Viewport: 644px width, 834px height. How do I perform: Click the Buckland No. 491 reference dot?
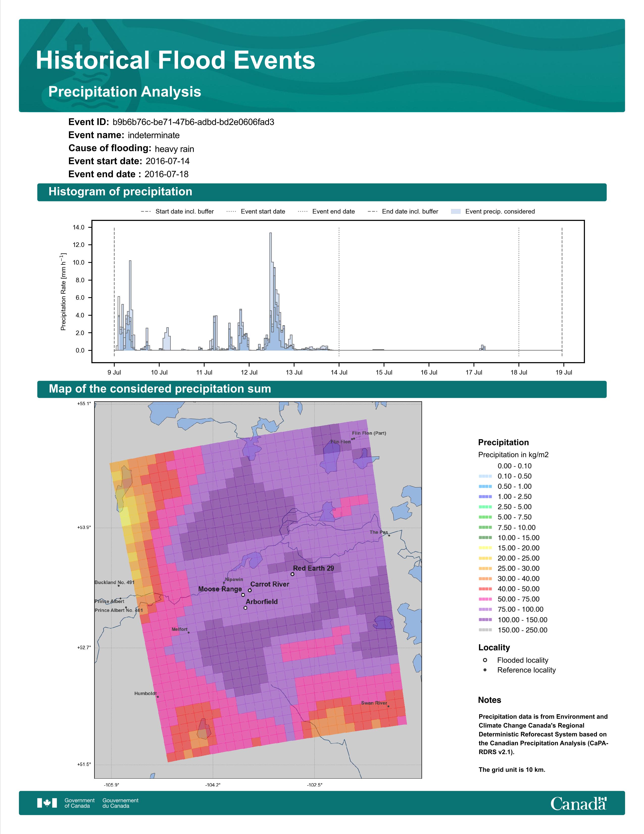click(119, 586)
